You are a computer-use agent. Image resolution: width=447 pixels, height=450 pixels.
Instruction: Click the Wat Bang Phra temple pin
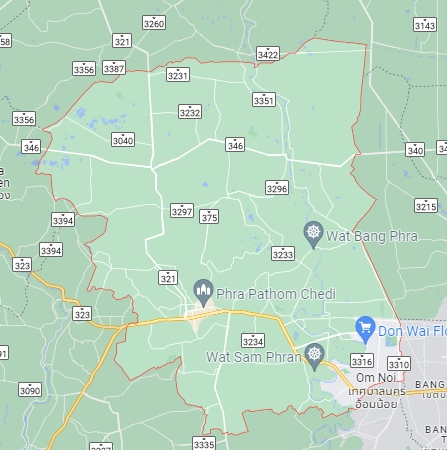click(313, 234)
